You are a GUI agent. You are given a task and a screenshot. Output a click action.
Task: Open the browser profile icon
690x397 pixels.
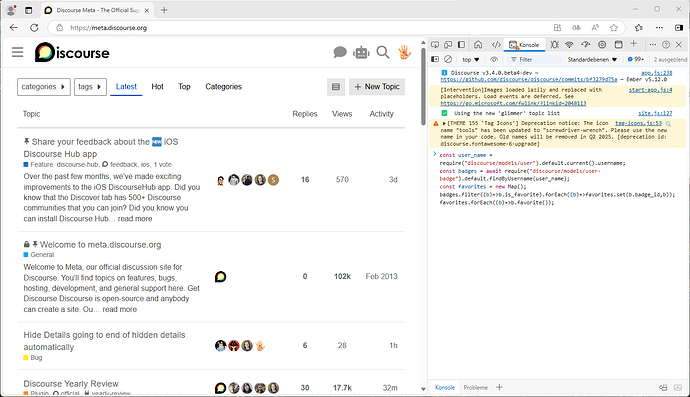coord(11,10)
